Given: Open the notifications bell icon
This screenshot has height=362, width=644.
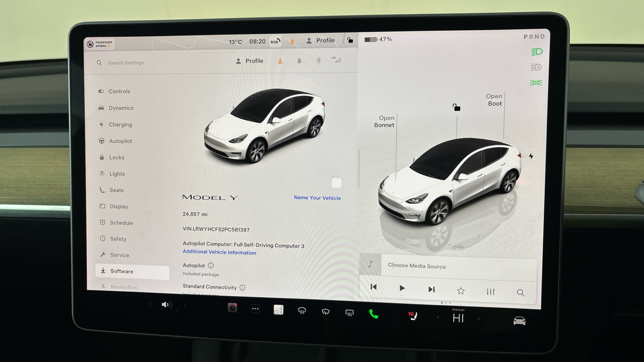Looking at the screenshot, I should click(299, 61).
